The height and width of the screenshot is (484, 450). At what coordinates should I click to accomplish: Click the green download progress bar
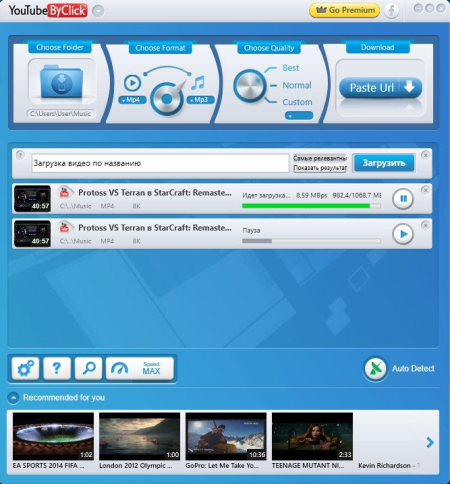(311, 206)
